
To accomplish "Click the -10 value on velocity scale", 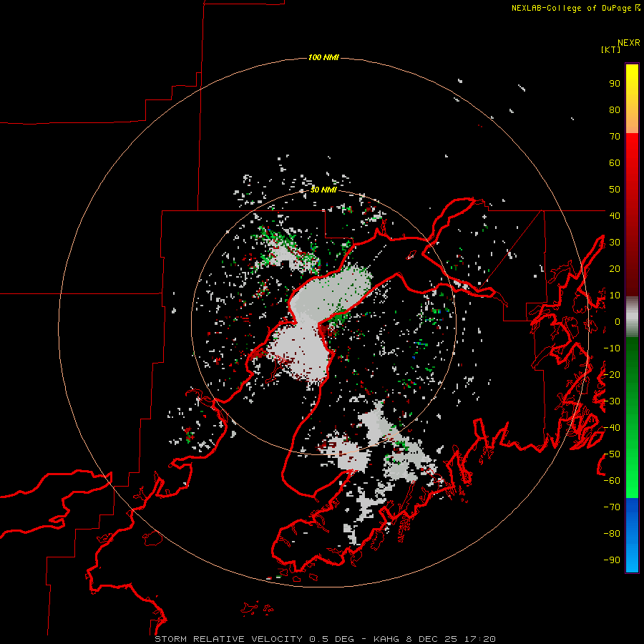I will tap(612, 348).
